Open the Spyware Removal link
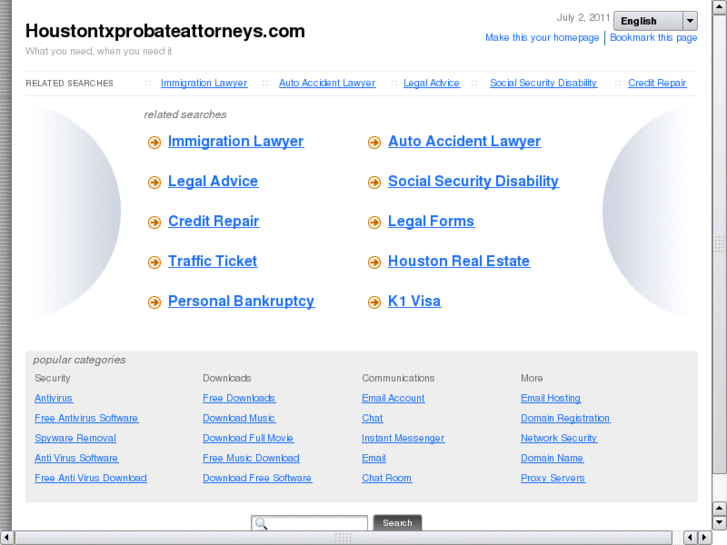This screenshot has width=727, height=545. pyautogui.click(x=75, y=438)
